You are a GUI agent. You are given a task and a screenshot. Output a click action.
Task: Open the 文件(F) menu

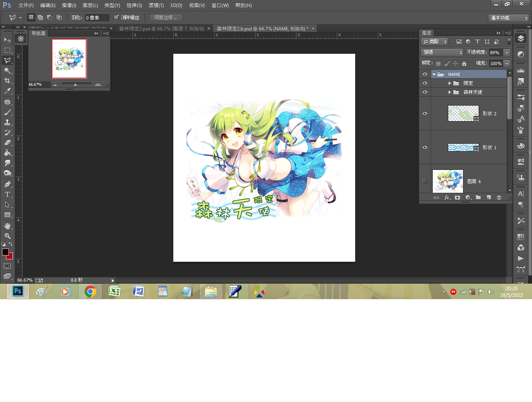[x=26, y=5]
